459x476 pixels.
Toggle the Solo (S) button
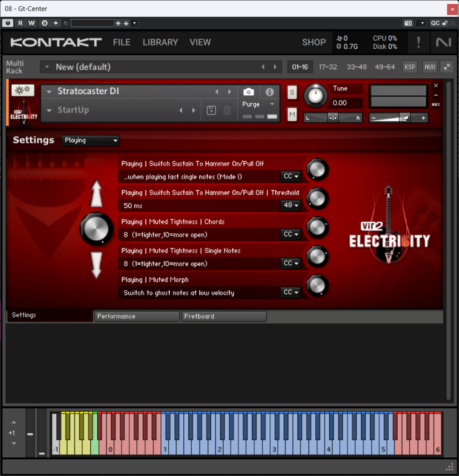pyautogui.click(x=292, y=92)
